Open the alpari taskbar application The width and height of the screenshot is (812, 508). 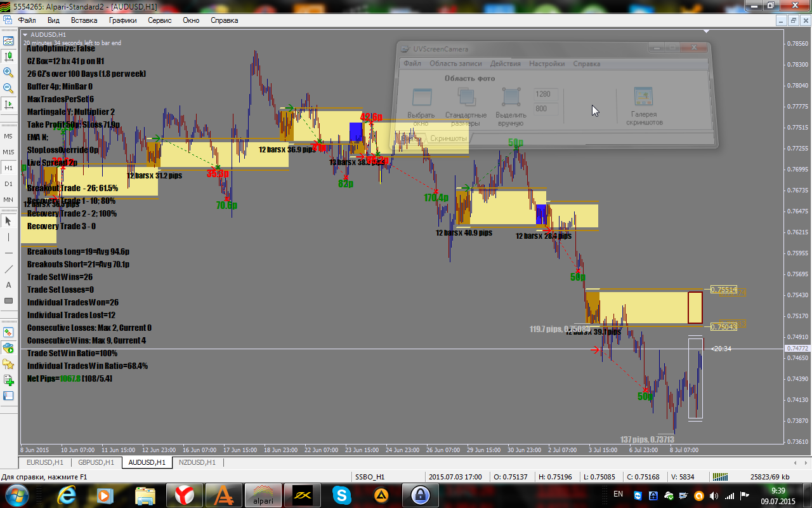coord(263,495)
